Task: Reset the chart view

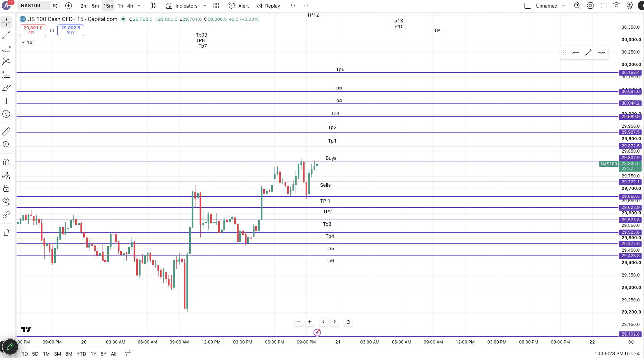Action: 348,322
